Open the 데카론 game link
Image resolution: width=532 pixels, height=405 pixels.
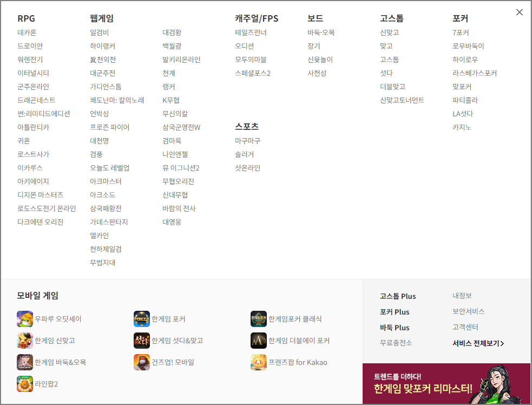[27, 32]
